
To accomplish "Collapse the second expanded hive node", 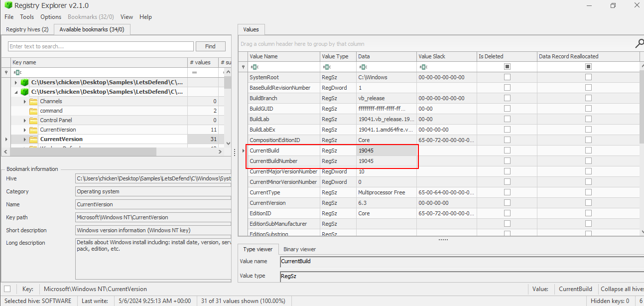I will (16, 92).
